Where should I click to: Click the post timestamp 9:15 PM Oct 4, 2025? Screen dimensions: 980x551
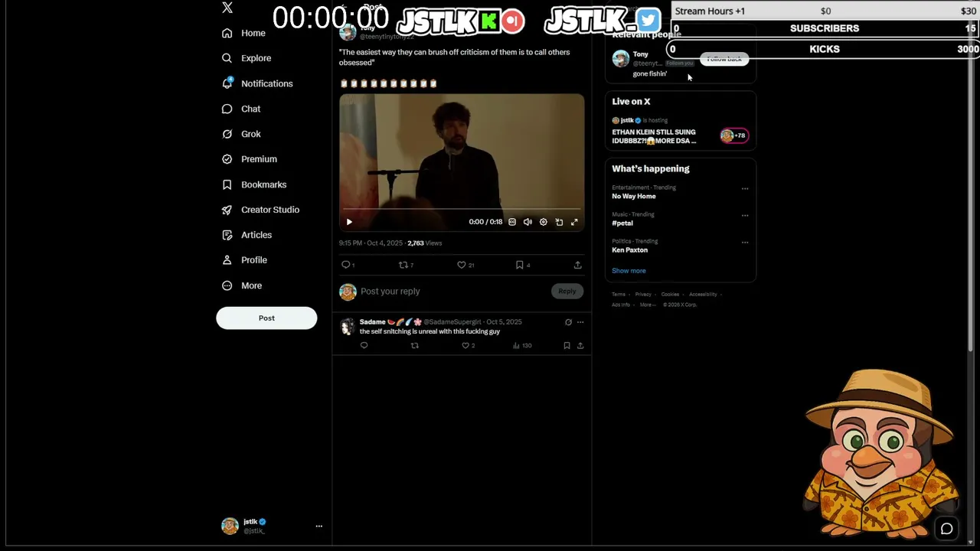coord(371,243)
